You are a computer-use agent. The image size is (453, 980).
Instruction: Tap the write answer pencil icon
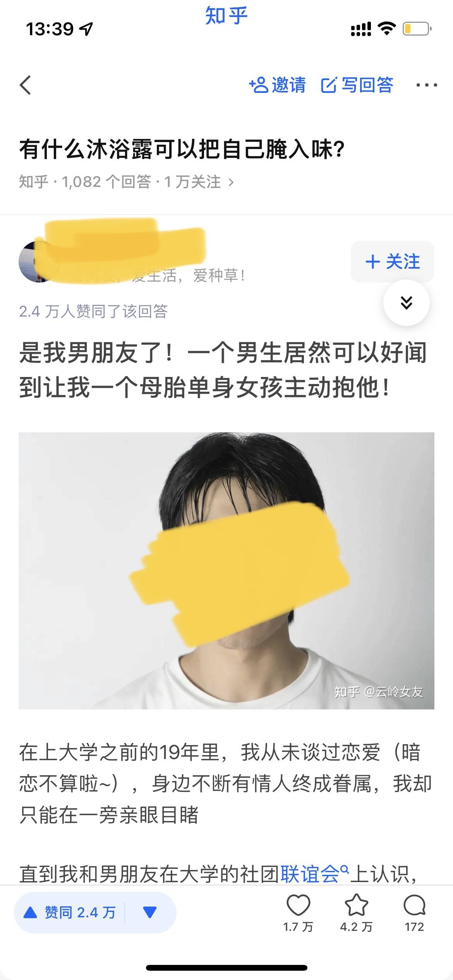pyautogui.click(x=329, y=85)
